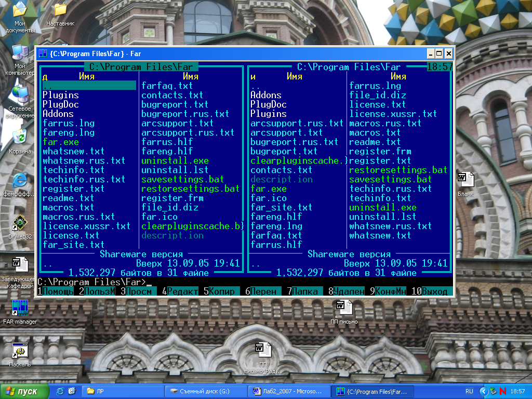Select farfaq.txt in left panel
Image resolution: width=532 pixels, height=399 pixels.
click(x=167, y=86)
